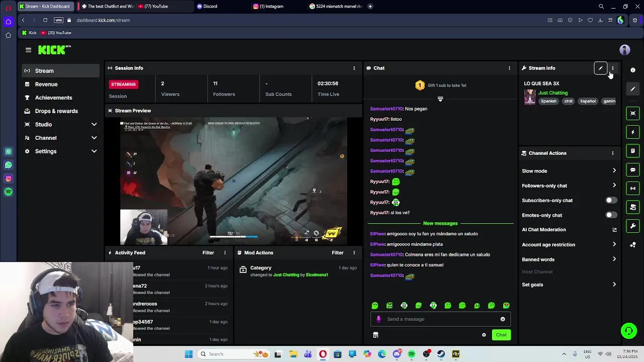
Task: Click Windows taskbar Search box
Action: click(x=233, y=354)
